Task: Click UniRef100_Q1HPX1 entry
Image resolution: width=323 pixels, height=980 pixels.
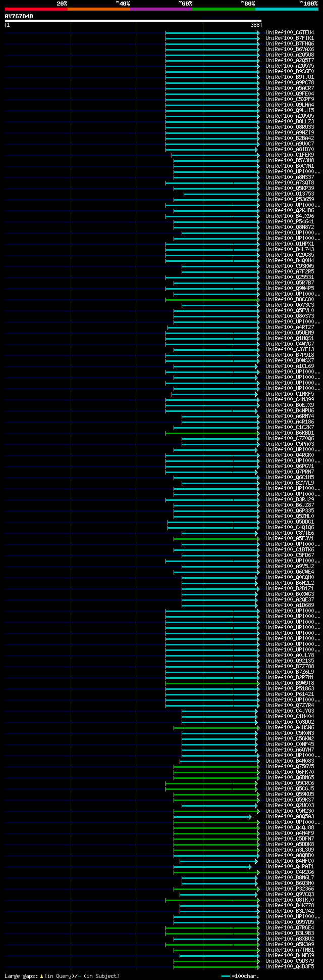Action: pos(290,244)
